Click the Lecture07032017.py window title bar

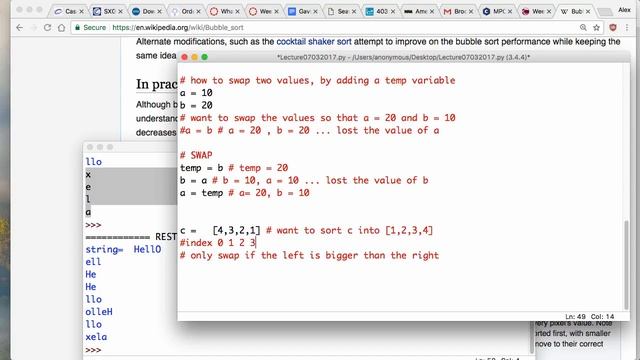(403, 57)
